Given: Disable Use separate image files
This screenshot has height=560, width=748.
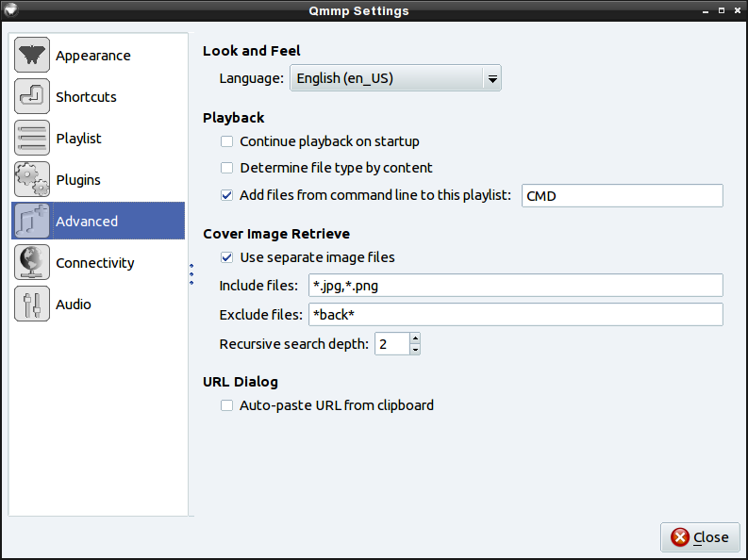Looking at the screenshot, I should tap(226, 257).
